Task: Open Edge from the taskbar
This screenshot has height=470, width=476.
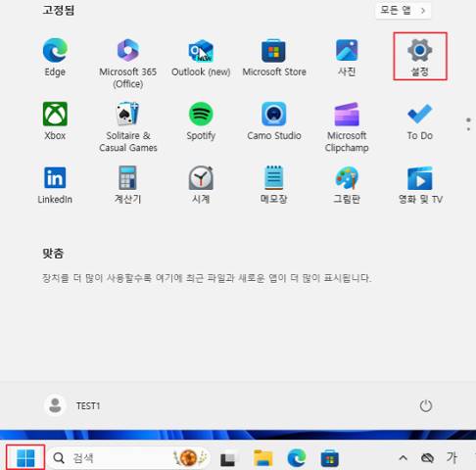Action: (297, 458)
